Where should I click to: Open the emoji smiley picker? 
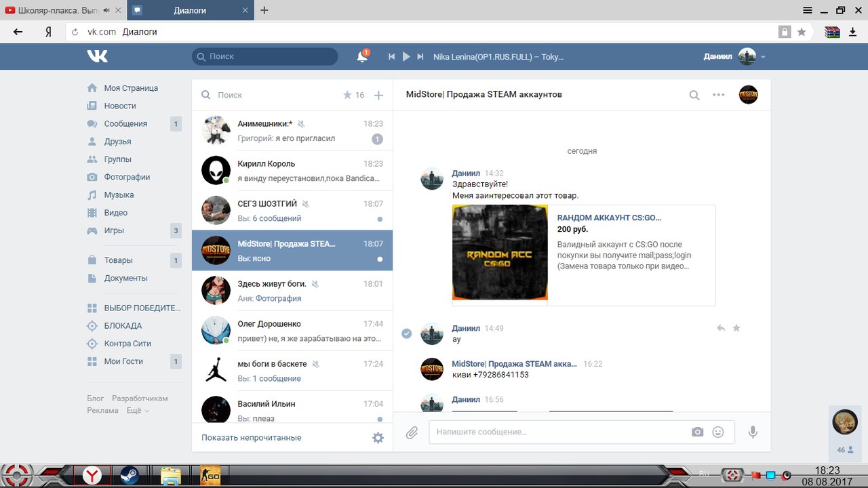[718, 432]
